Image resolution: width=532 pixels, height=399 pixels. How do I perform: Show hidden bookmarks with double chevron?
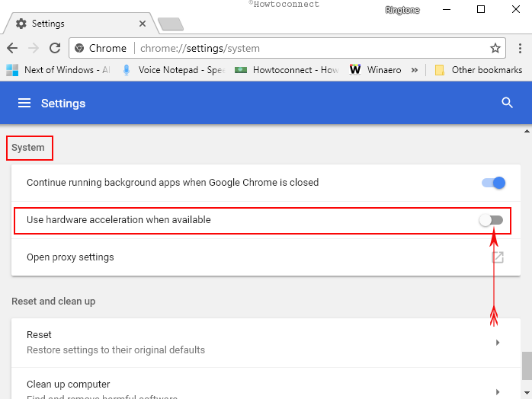coord(415,70)
